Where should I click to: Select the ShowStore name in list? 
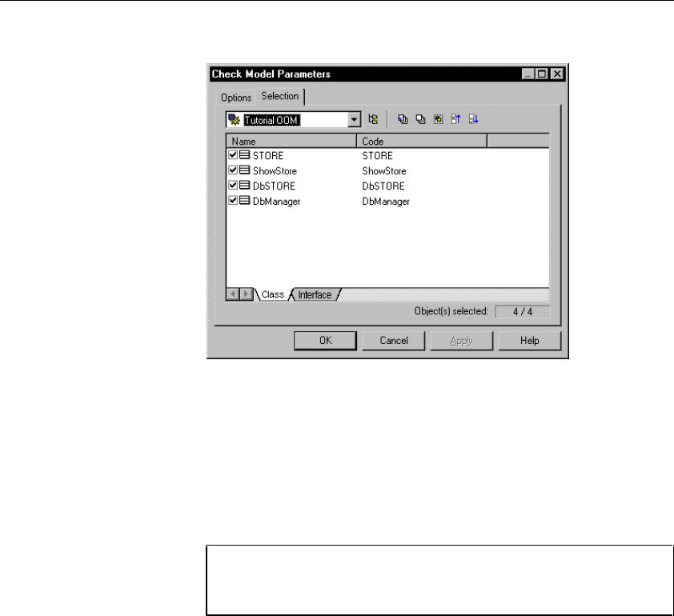(x=275, y=171)
